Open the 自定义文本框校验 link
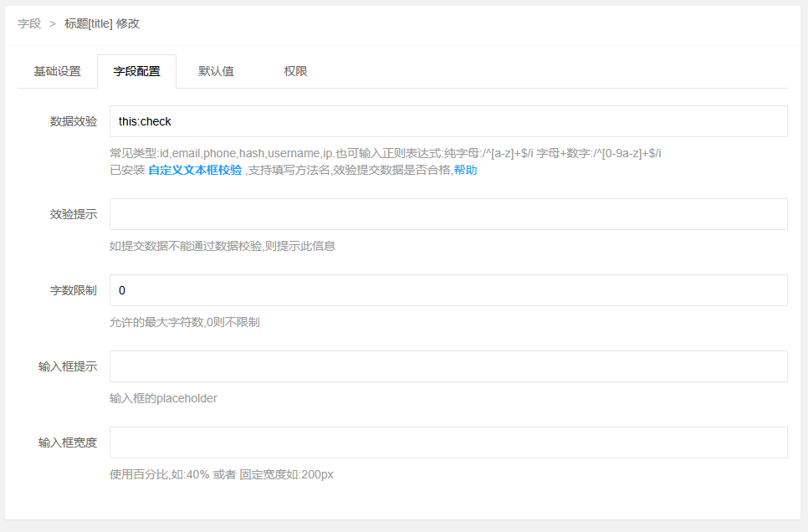Image resolution: width=808 pixels, height=532 pixels. (x=195, y=170)
